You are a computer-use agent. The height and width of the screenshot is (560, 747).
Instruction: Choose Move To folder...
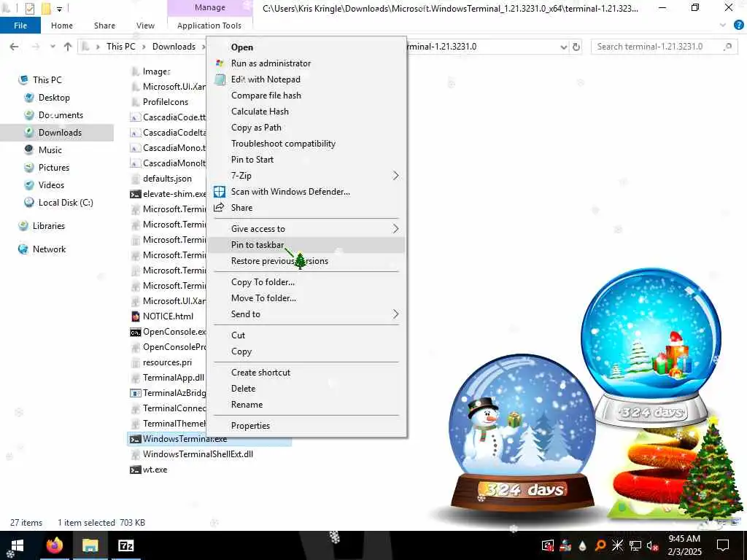coord(307,298)
